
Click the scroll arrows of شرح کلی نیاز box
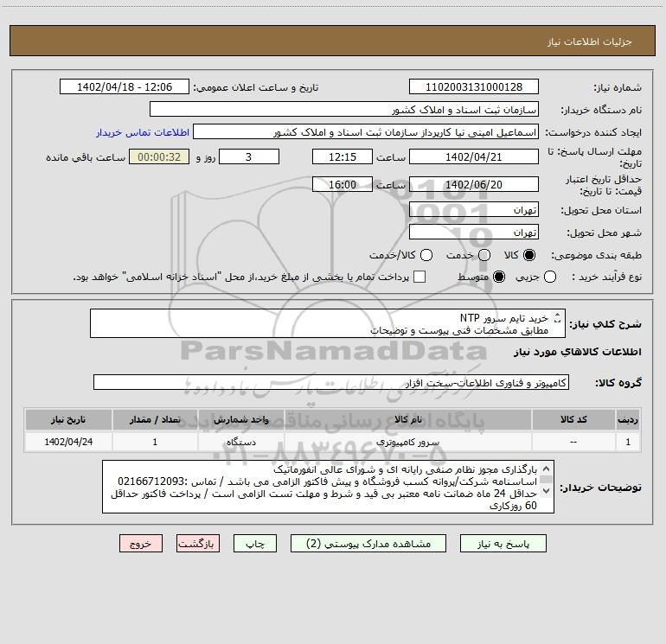(558, 317)
